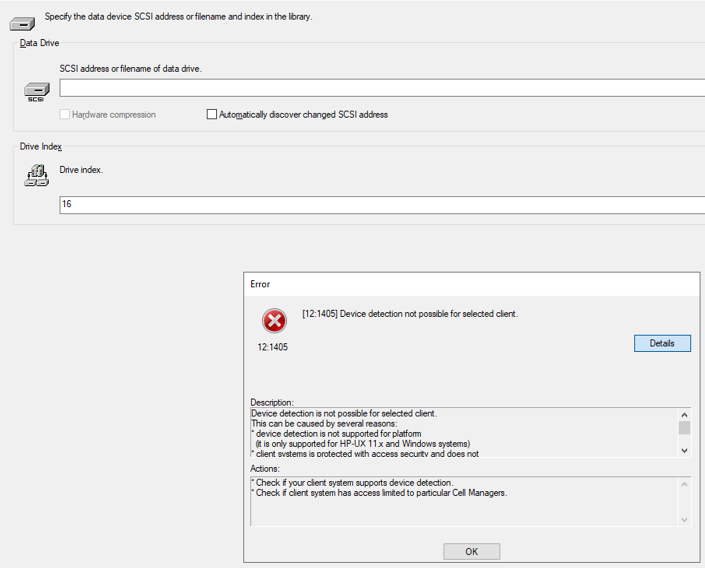Viewport: 705px width, 568px height.
Task: Click the red error X icon
Action: point(274,321)
